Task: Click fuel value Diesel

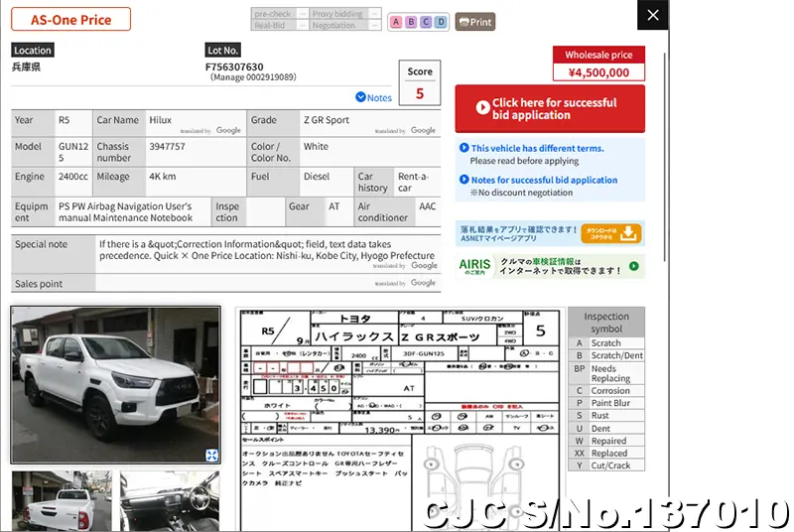Action: 317,176
